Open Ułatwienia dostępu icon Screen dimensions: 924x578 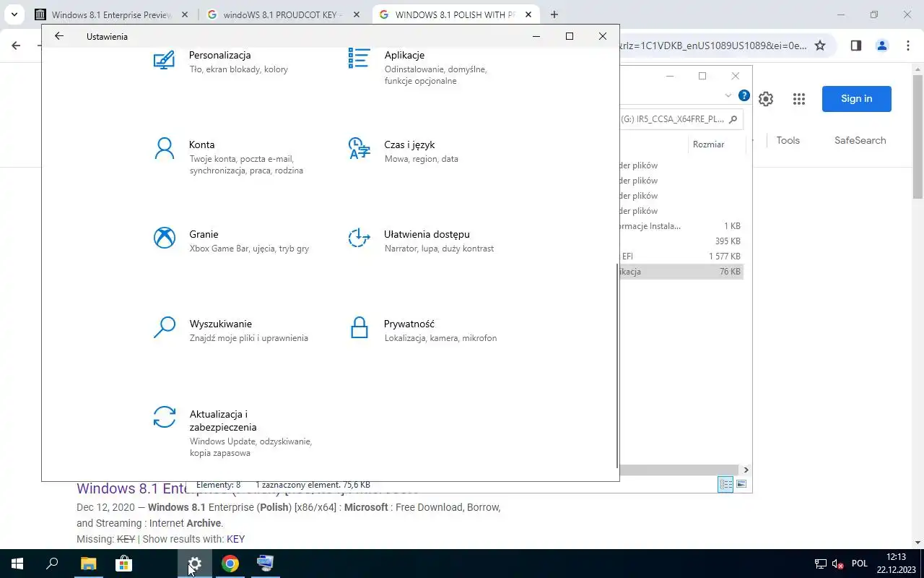tap(359, 238)
